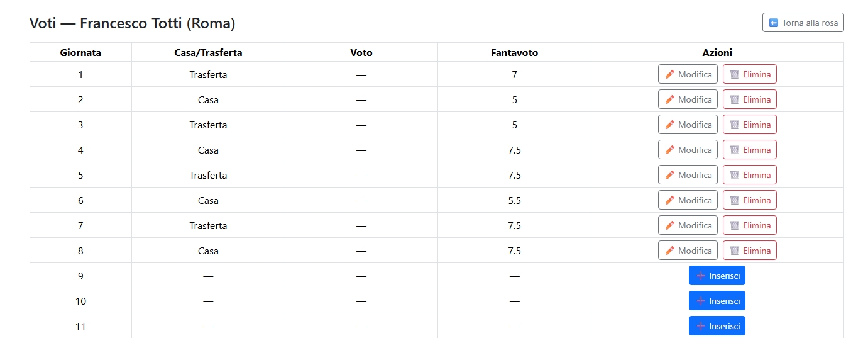Click the pencil icon for giornata 7
The width and height of the screenshot is (868, 338).
click(669, 225)
